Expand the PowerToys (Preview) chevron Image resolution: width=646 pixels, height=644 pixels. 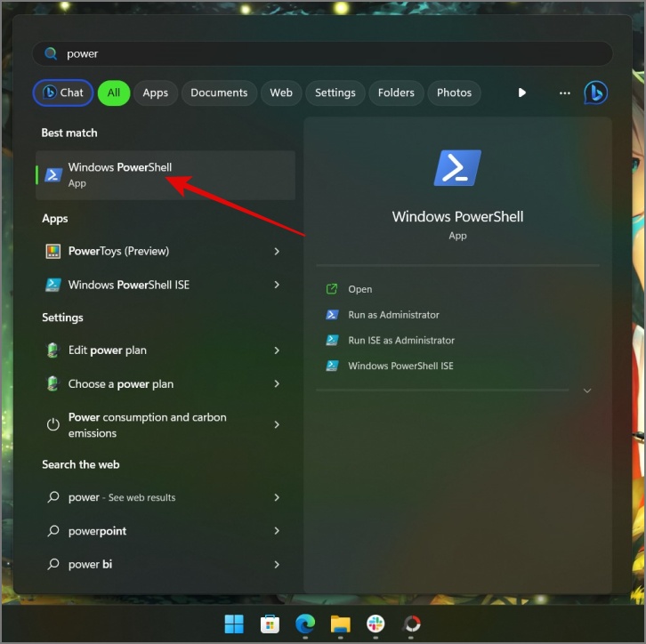click(x=277, y=251)
